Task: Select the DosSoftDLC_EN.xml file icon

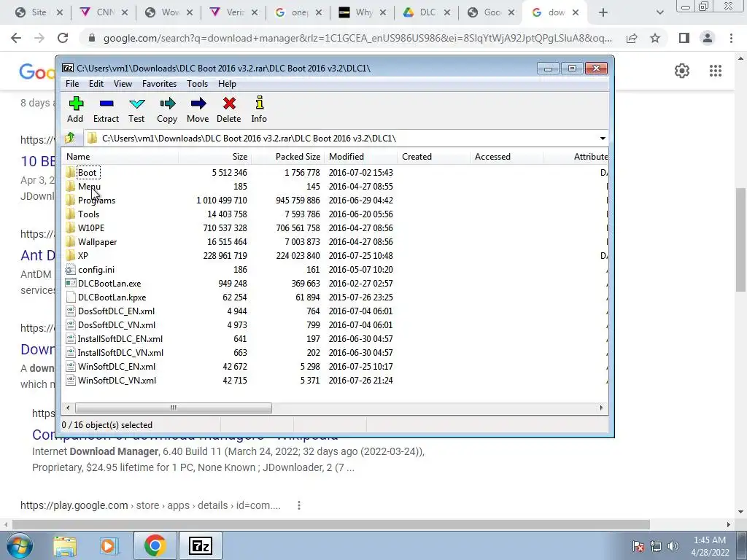Action: 71,311
